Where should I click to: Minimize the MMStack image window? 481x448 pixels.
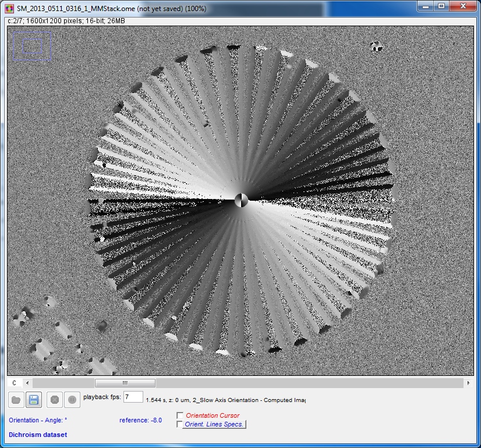coord(426,7)
